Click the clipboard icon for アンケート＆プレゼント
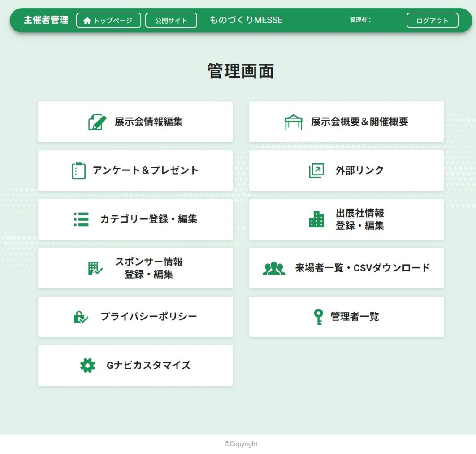 point(78,170)
